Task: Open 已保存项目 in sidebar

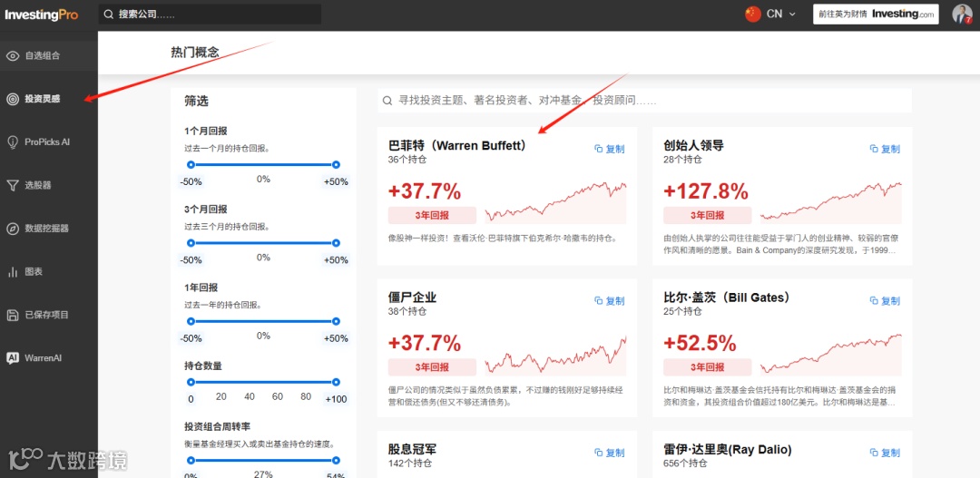Action: point(49,315)
